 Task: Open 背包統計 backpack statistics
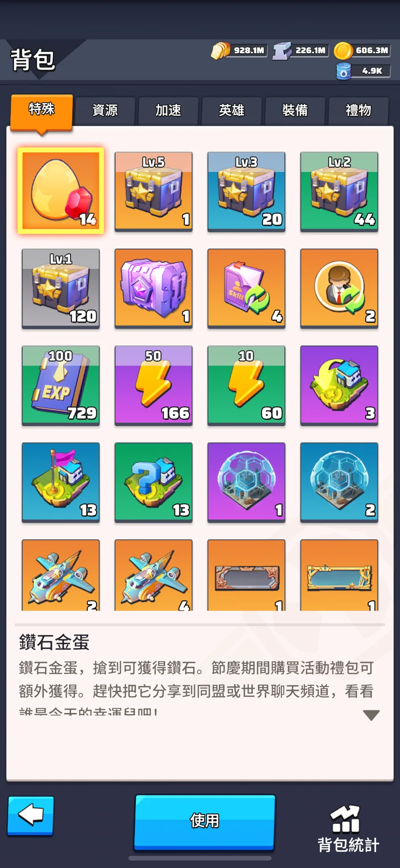(x=348, y=828)
